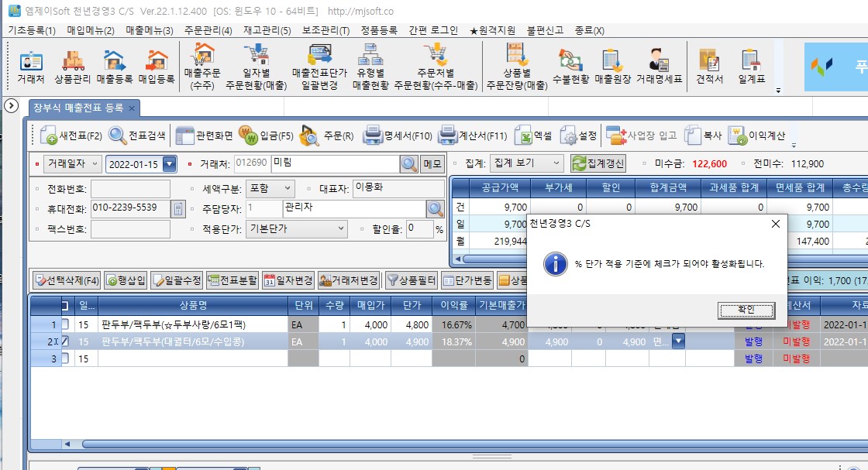This screenshot has height=470, width=868.
Task: Open 설정 settings in slip toolbar
Action: 578,136
